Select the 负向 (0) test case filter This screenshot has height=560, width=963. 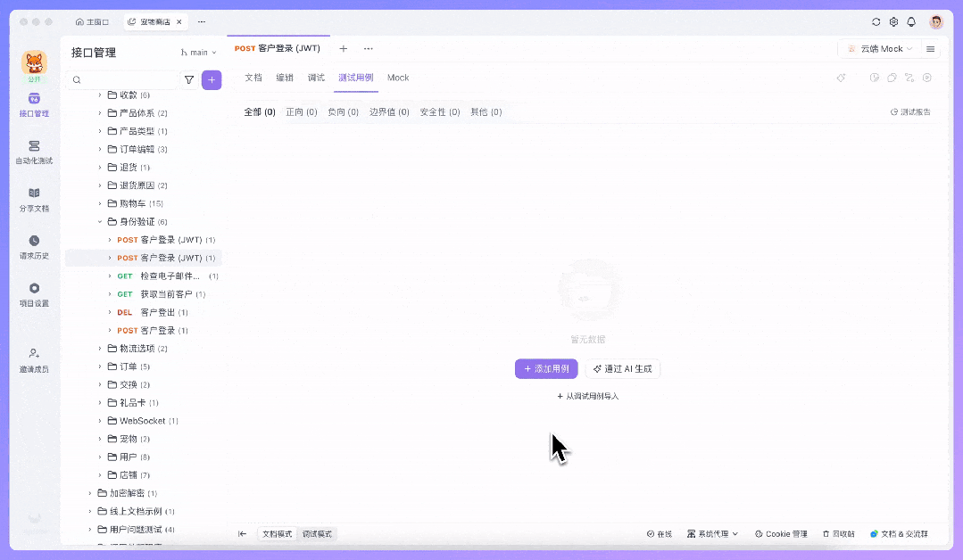pos(343,112)
